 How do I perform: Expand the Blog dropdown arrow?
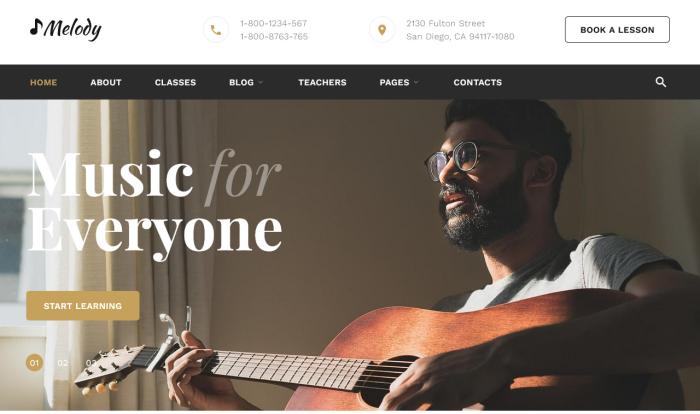pyautogui.click(x=261, y=82)
